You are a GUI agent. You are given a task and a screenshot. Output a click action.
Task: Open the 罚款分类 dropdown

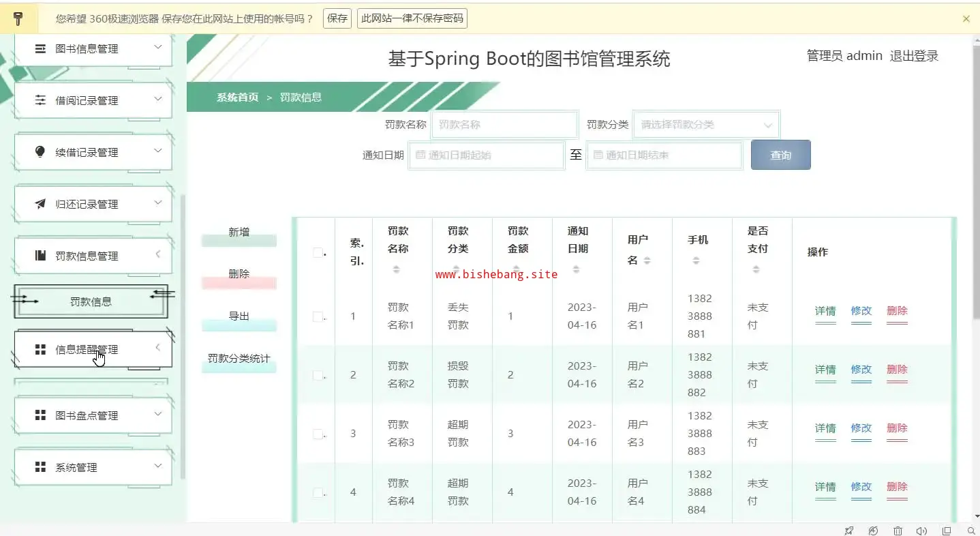pyautogui.click(x=705, y=125)
